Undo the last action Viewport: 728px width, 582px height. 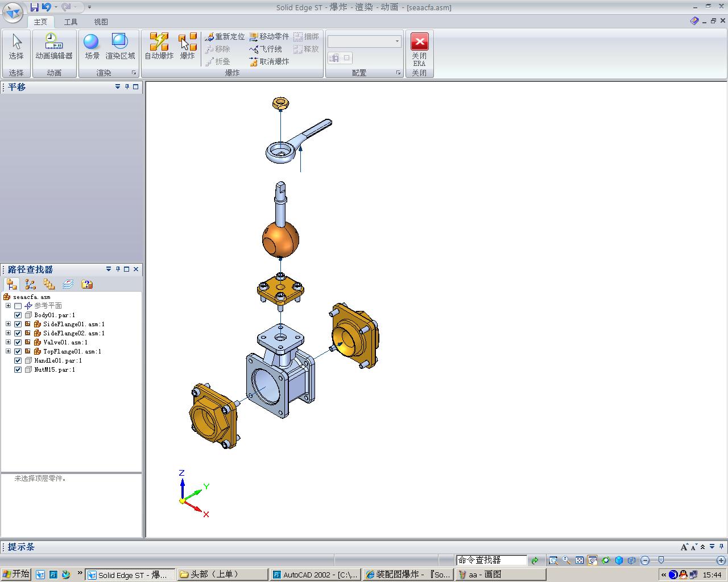tap(46, 7)
